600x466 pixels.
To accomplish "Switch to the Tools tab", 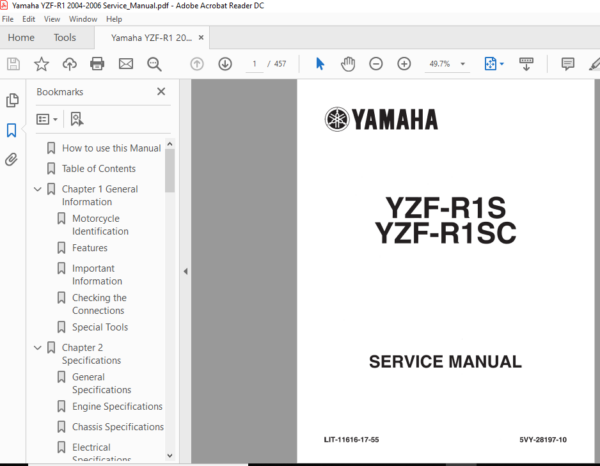I will point(65,37).
